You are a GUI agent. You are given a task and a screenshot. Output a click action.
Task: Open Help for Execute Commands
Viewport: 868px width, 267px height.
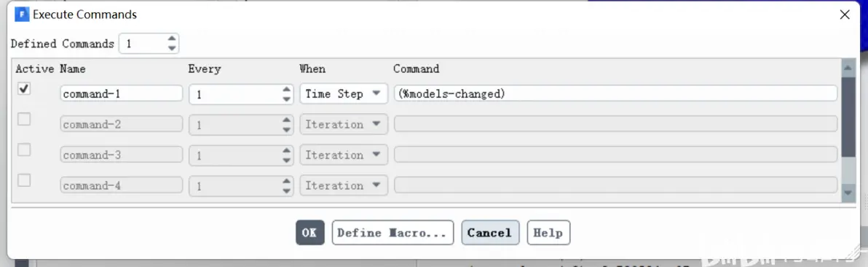point(548,233)
